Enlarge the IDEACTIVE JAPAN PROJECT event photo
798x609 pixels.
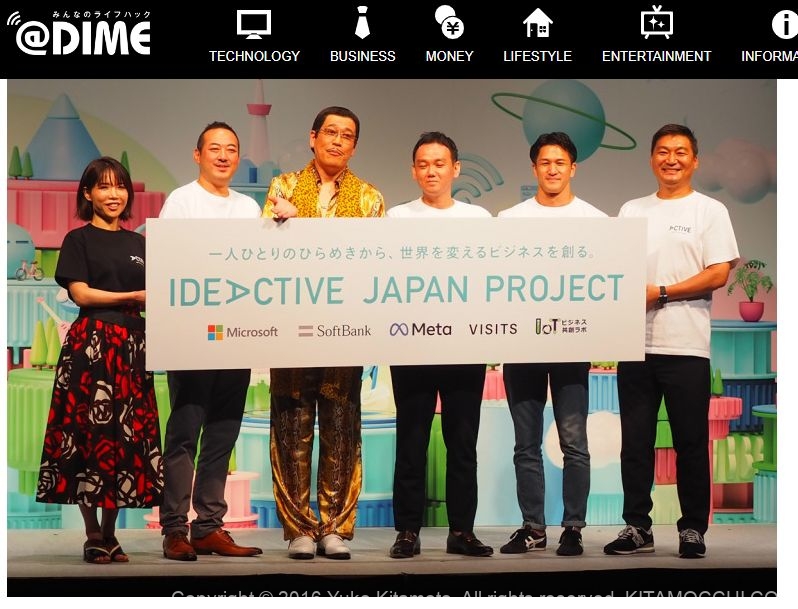(x=392, y=337)
